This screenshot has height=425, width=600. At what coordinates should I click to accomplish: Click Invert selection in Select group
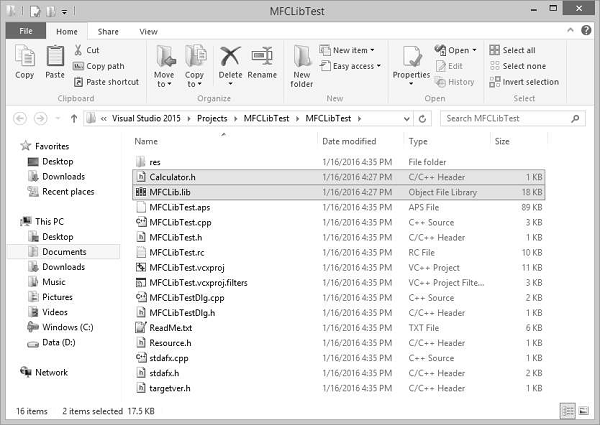tap(524, 82)
